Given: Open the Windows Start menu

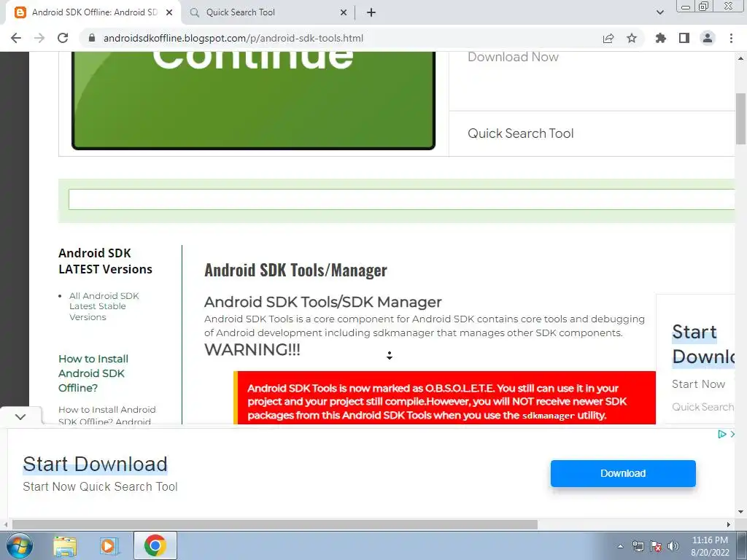Looking at the screenshot, I should pyautogui.click(x=20, y=545).
